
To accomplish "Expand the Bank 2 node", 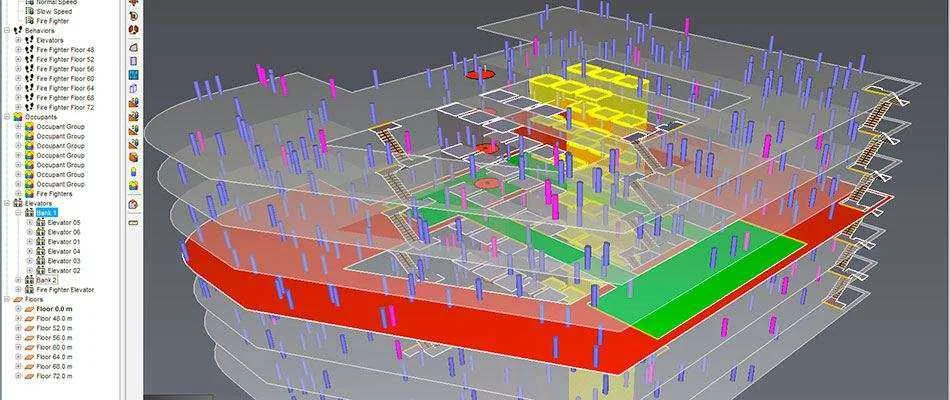I will [18, 280].
